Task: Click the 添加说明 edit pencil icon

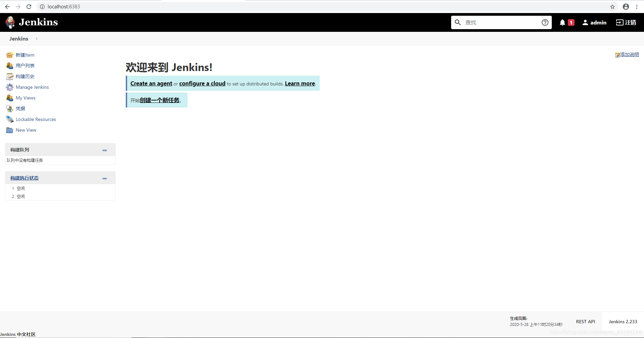Action: 618,55
